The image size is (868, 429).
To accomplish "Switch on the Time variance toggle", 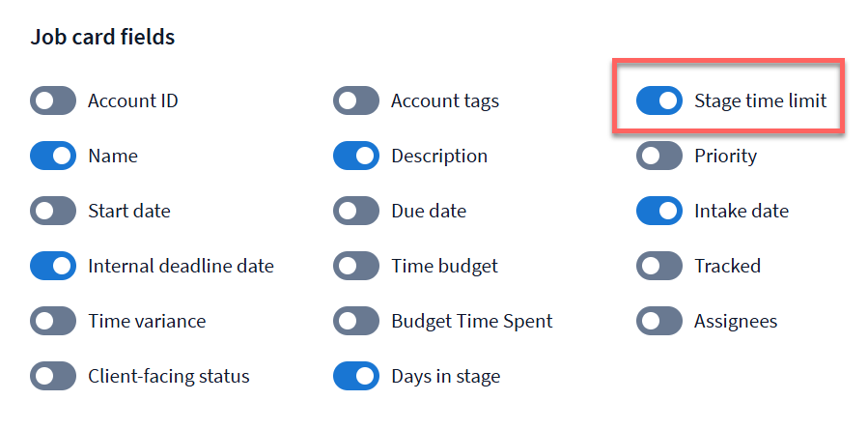I will pos(53,321).
